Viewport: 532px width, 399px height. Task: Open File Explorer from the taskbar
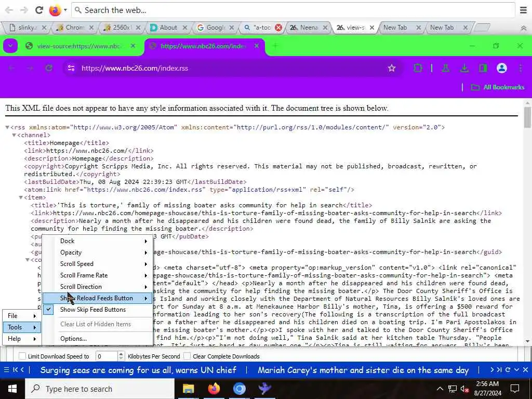click(188, 389)
